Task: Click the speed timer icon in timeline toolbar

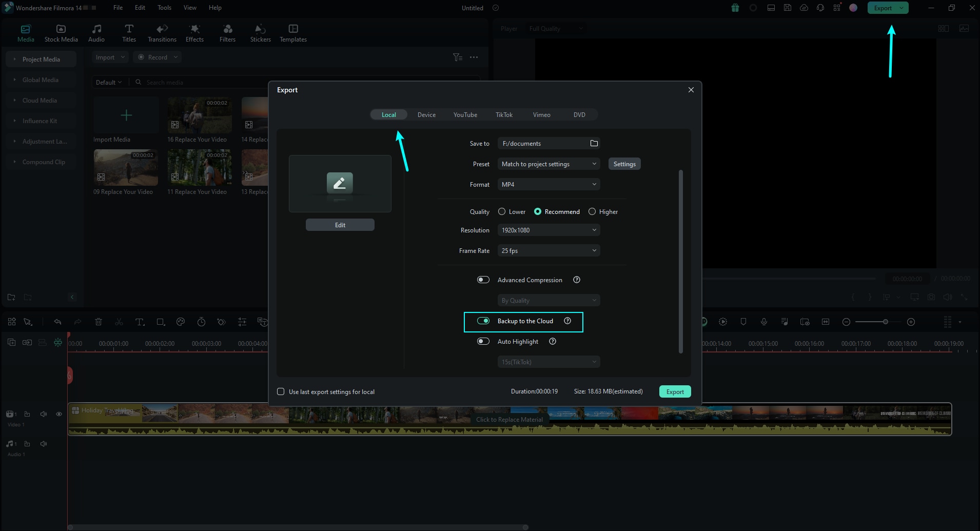Action: tap(201, 322)
